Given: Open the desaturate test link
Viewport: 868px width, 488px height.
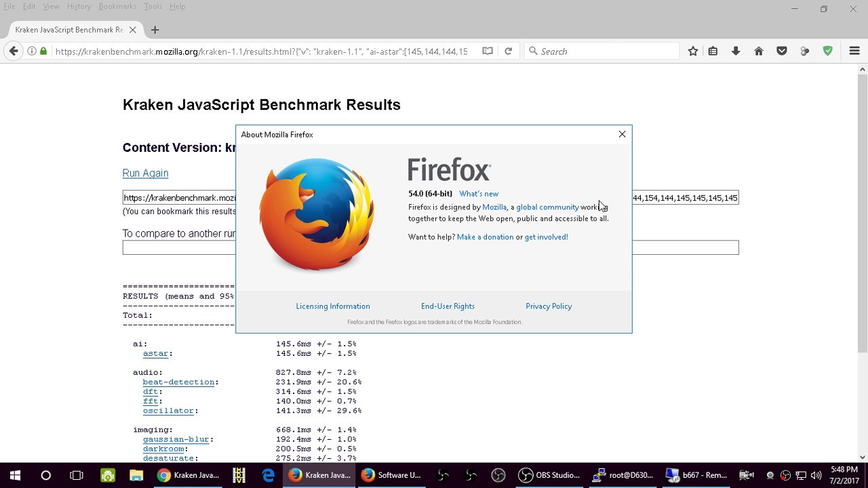Looking at the screenshot, I should point(168,458).
